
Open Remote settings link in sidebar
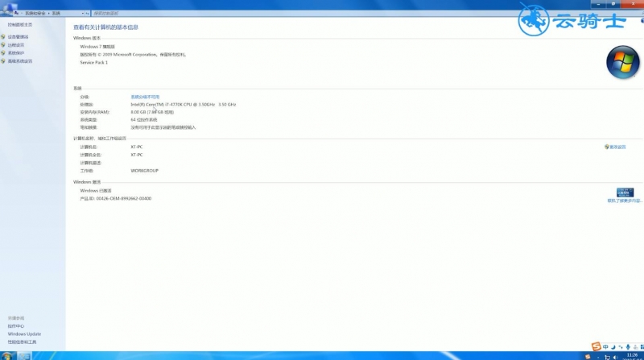click(x=16, y=45)
